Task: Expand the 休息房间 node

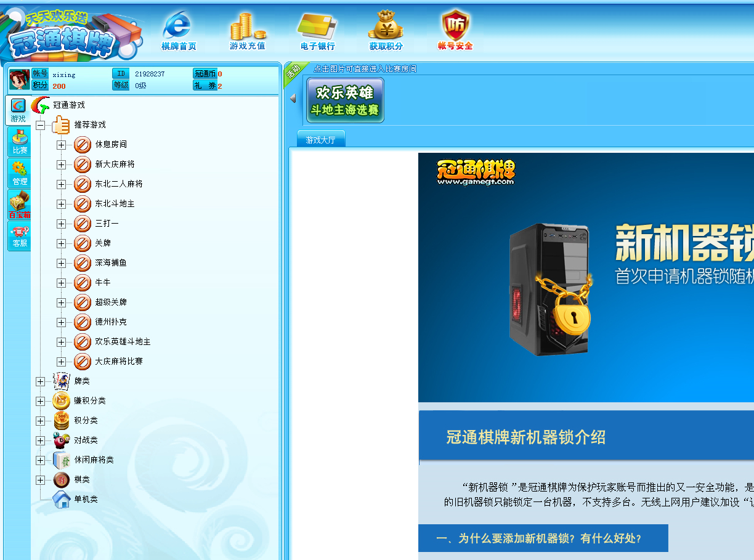Action: 61,145
